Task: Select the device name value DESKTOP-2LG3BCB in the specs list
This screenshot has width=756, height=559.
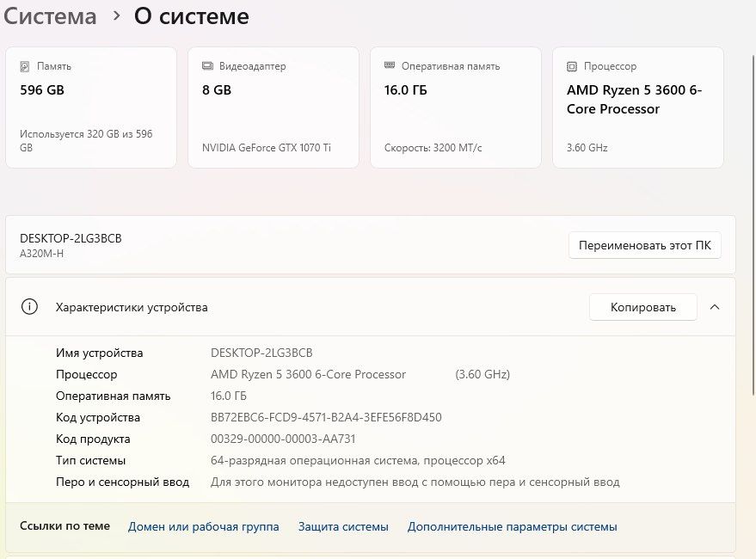Action: [261, 353]
